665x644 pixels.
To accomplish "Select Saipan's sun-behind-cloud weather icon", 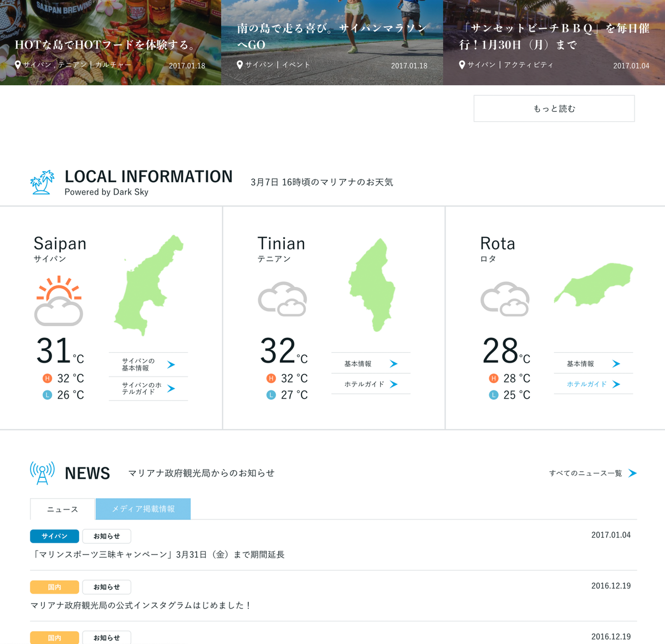I will point(59,300).
